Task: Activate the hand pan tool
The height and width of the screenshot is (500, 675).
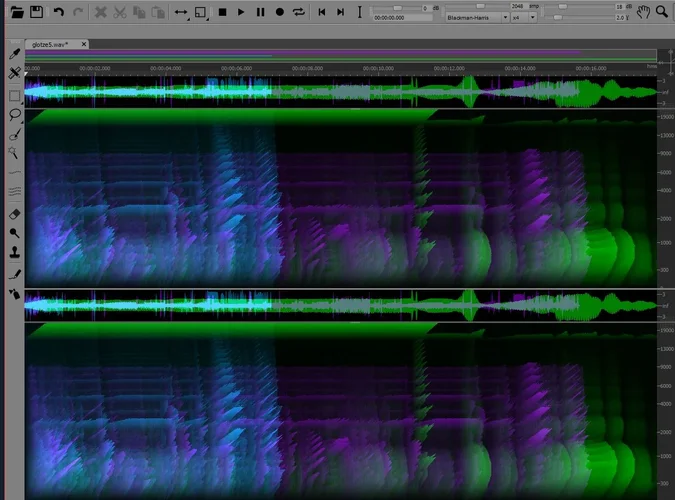Action: pos(644,12)
